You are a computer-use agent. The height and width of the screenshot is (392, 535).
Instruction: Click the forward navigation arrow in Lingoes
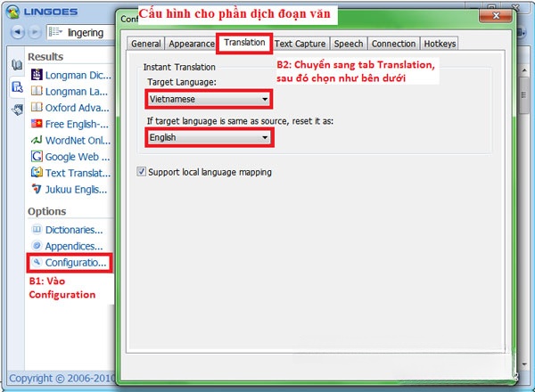coord(34,32)
